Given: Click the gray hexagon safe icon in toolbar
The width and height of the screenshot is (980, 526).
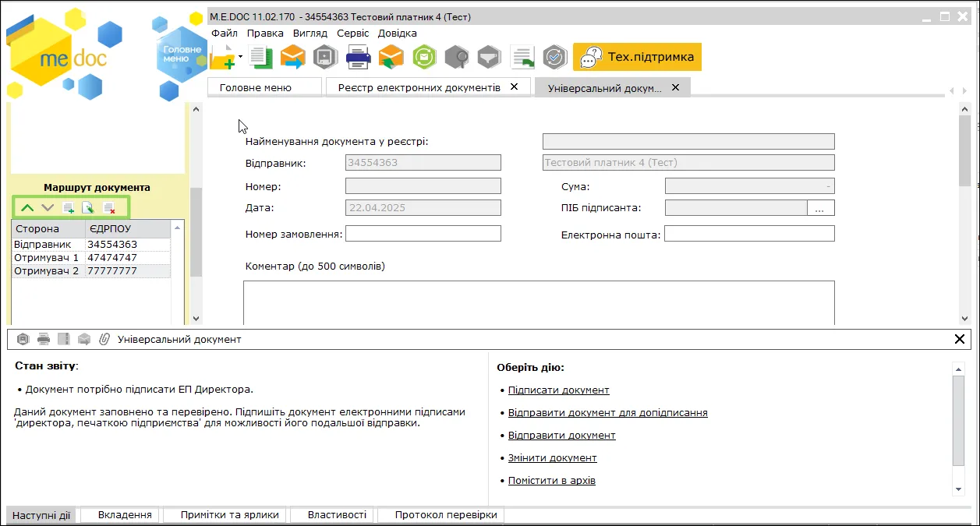Looking at the screenshot, I should pyautogui.click(x=324, y=57).
